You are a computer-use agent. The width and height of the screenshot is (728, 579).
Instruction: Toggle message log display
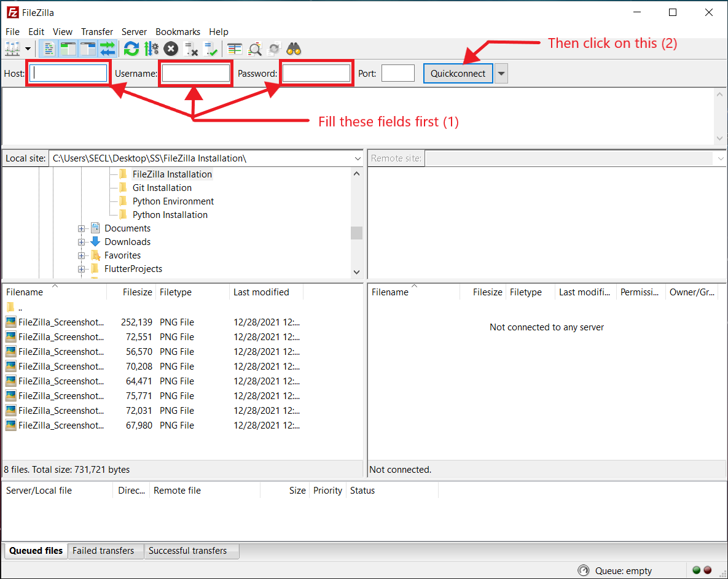pos(49,49)
